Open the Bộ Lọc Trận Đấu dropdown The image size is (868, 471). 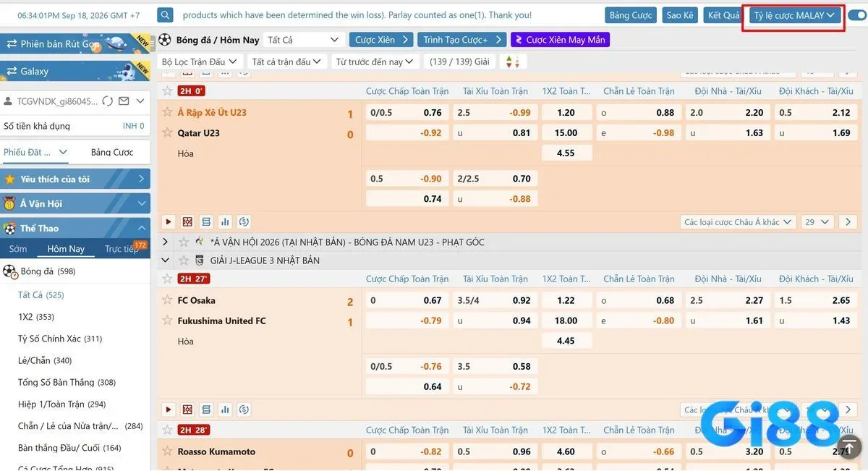click(199, 61)
